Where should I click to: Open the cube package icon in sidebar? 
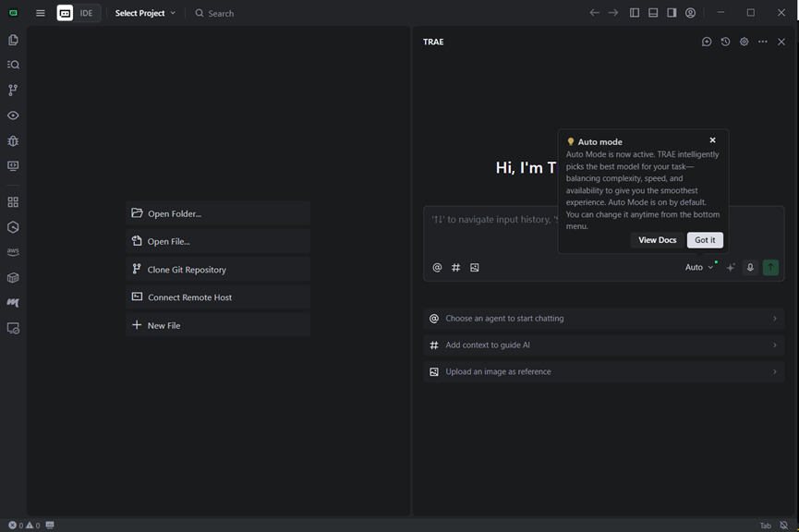[x=13, y=278]
